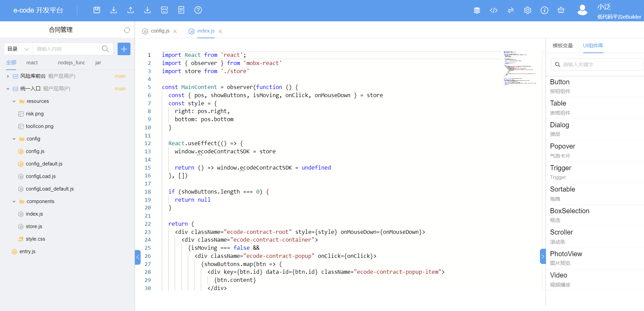644x311 pixels.
Task: Open the settings gear icon
Action: point(527,10)
